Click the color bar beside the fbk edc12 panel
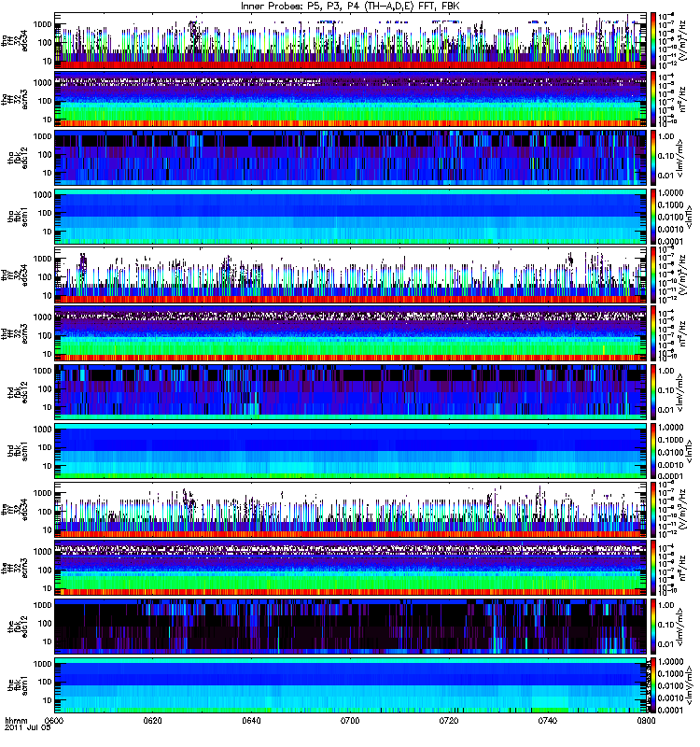This screenshot has width=700, height=747. [653, 627]
